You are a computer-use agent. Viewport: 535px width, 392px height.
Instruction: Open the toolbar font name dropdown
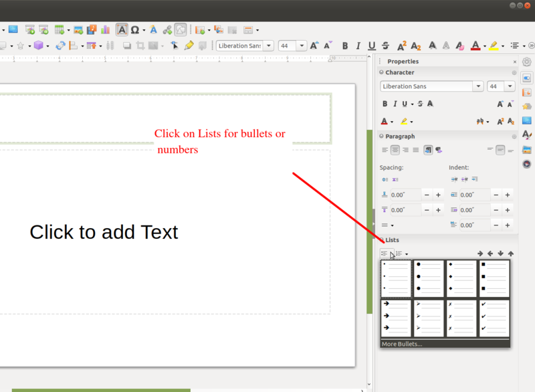point(269,45)
